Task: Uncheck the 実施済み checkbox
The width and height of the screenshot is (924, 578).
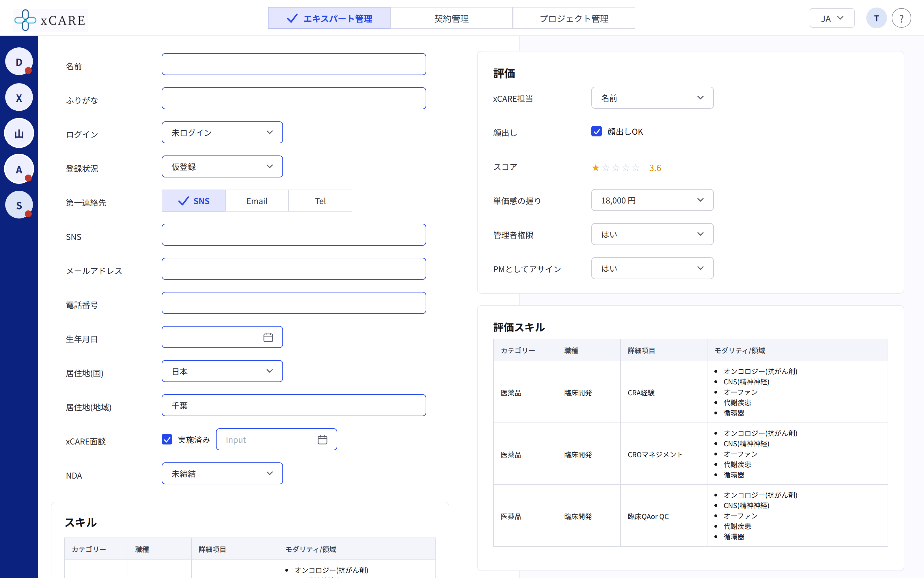Action: (x=167, y=439)
